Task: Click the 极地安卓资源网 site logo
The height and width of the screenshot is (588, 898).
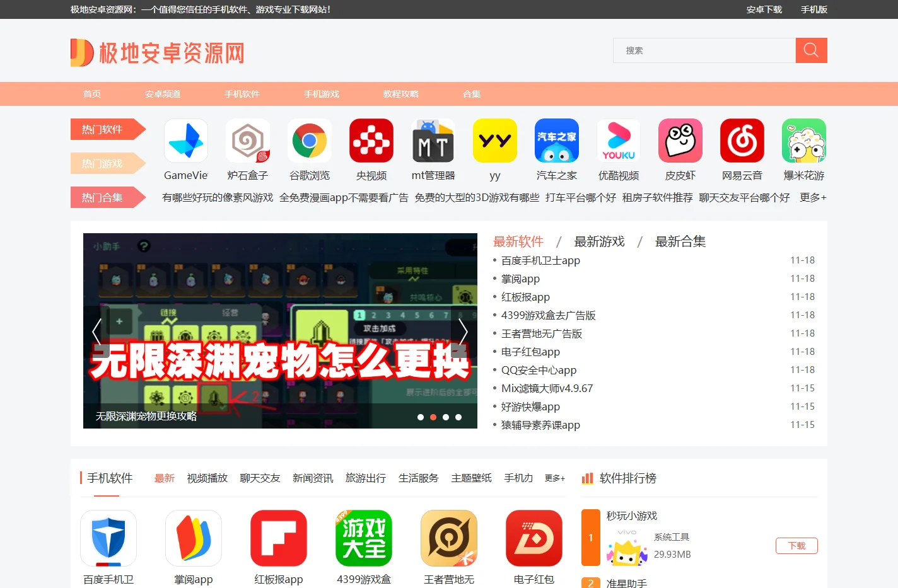Action: coord(158,53)
